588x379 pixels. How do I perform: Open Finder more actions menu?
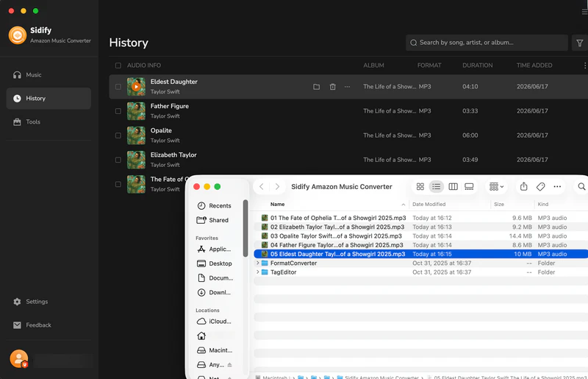[558, 187]
